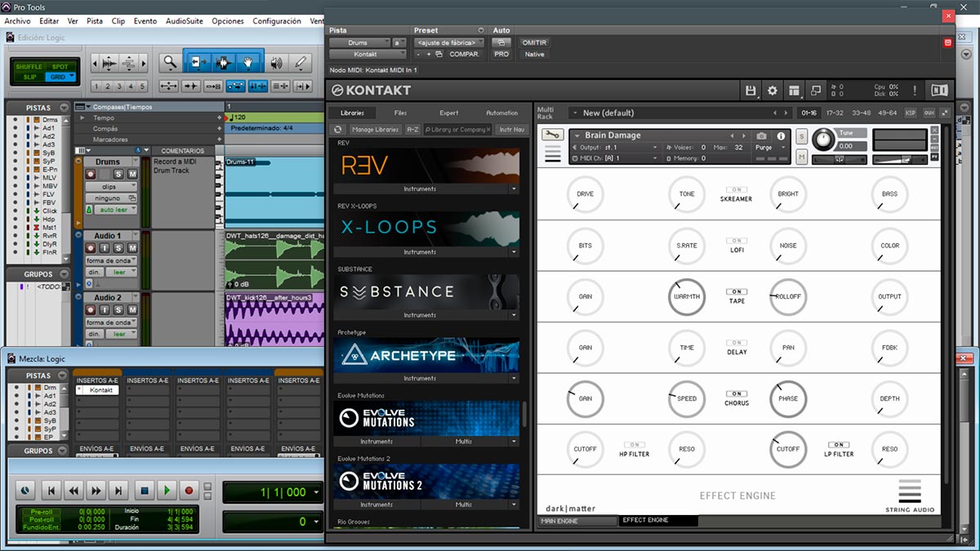Click Go to End transport button
The width and height of the screenshot is (980, 551).
click(119, 491)
